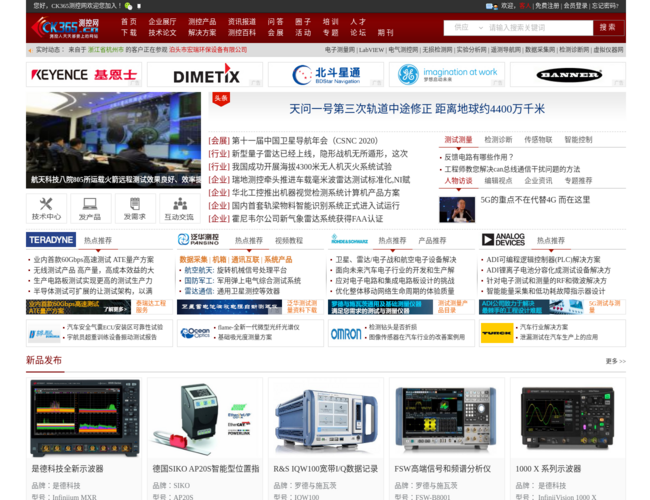The image size is (650, 500).
Task: Click the 头条 red badge
Action: (221, 99)
